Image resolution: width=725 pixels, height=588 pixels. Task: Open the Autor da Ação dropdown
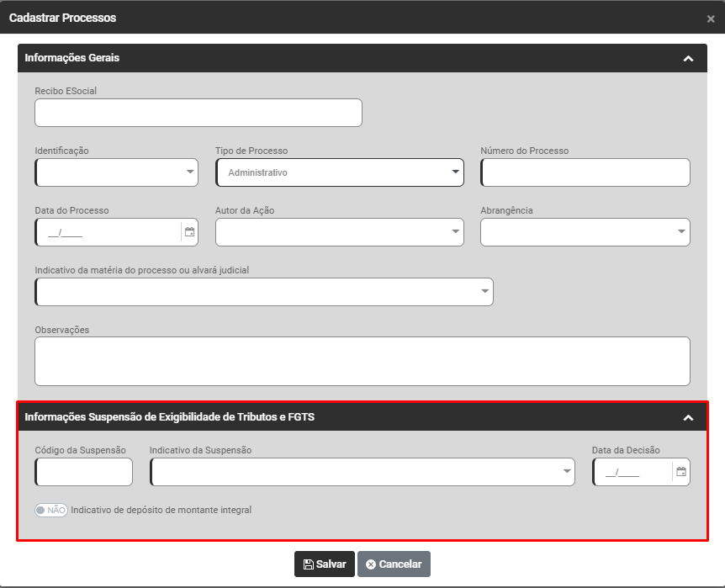(x=340, y=232)
